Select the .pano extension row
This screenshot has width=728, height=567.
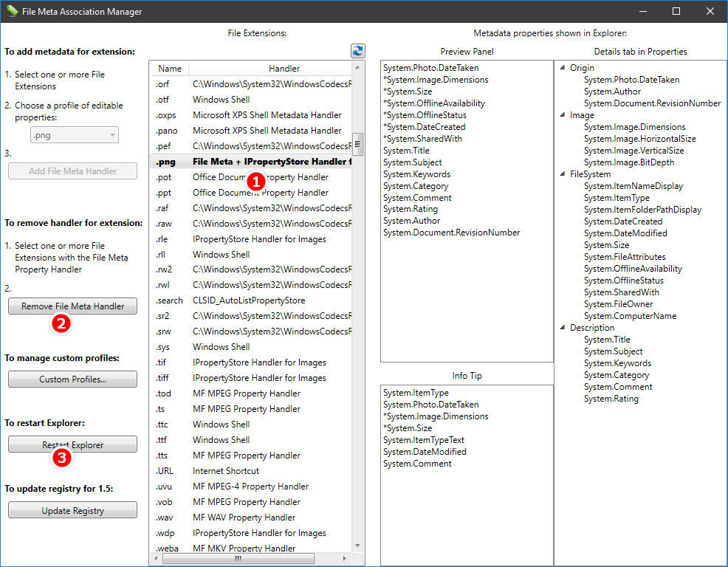coord(251,131)
